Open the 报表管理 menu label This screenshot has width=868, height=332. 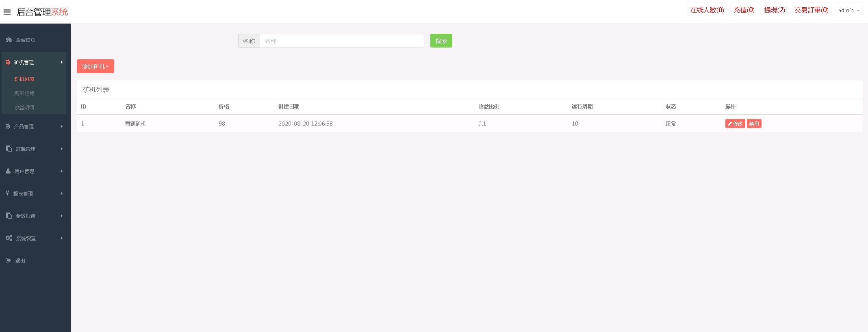23,194
